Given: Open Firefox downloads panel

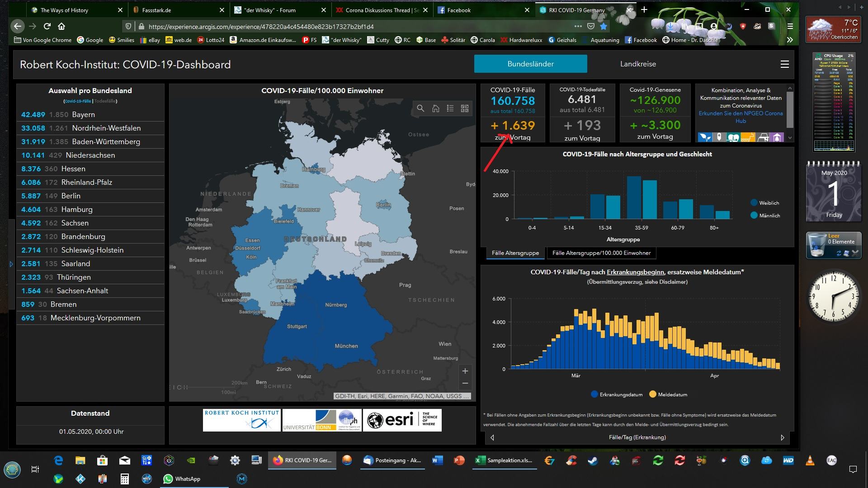Looking at the screenshot, I should 671,26.
